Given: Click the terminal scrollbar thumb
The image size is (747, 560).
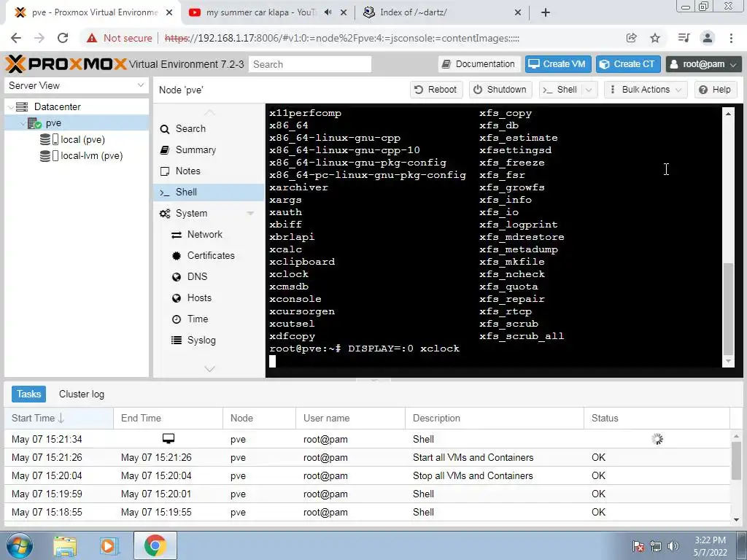Looking at the screenshot, I should tap(728, 308).
